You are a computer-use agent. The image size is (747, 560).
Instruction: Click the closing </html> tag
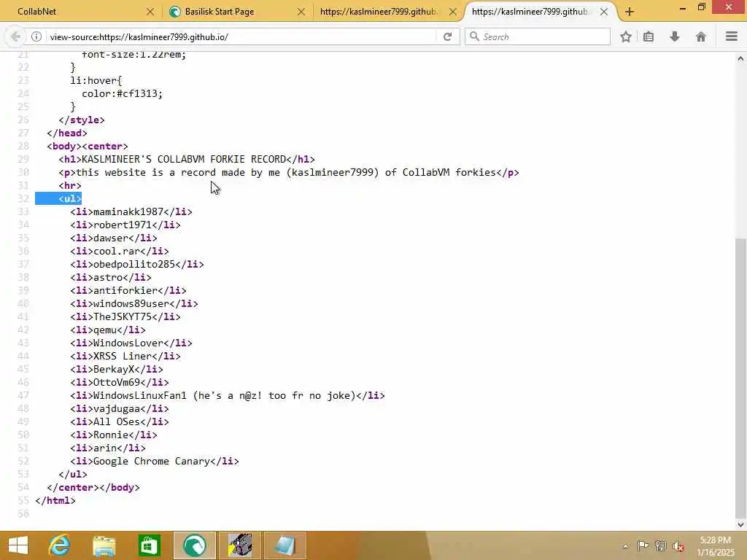(x=55, y=500)
